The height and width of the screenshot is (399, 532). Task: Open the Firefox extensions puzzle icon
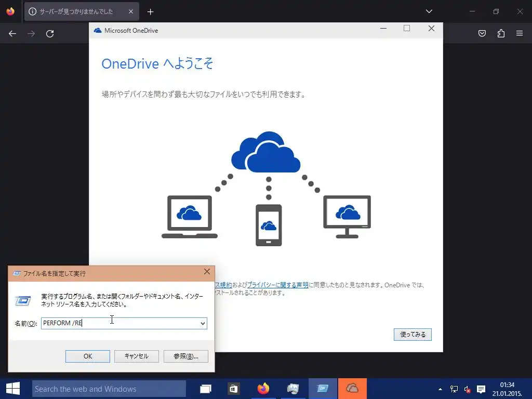pyautogui.click(x=501, y=33)
